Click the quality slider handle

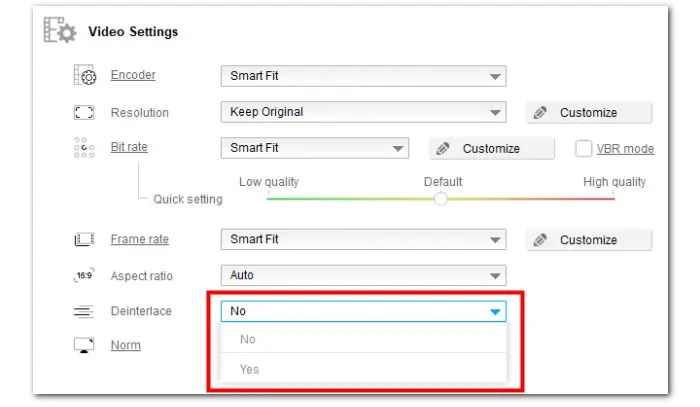(x=441, y=198)
